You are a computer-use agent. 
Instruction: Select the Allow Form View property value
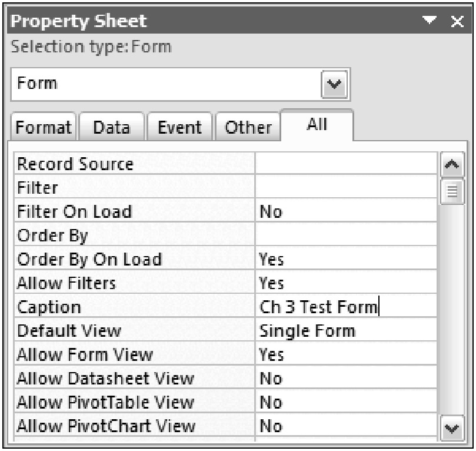pyautogui.click(x=345, y=354)
